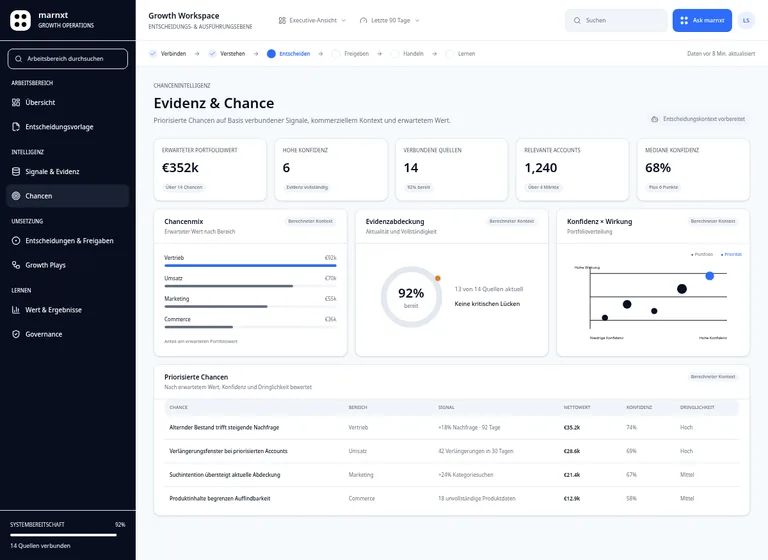Open Entscheidungen & Freigaben page

[68, 241]
